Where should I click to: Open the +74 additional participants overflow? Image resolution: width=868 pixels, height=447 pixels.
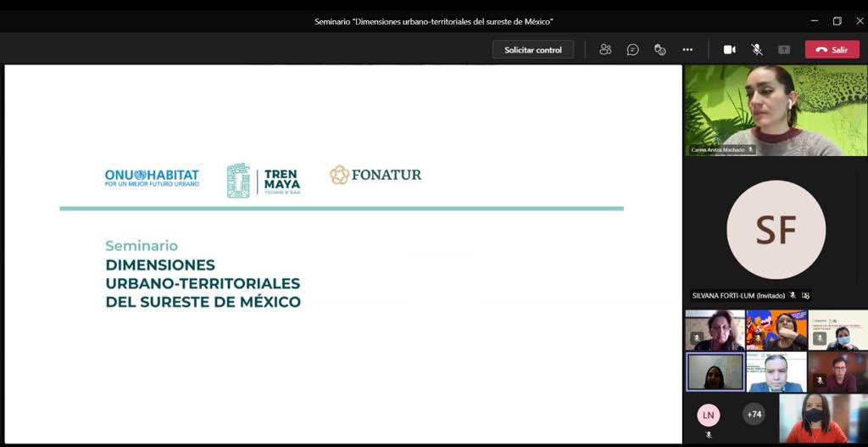754,414
